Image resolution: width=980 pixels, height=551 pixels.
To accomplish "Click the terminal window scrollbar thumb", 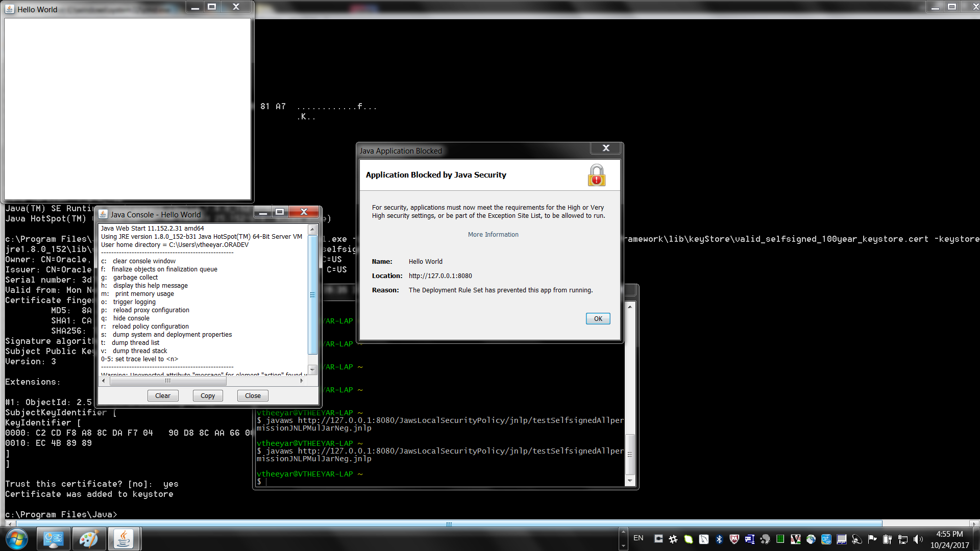I will [x=630, y=455].
